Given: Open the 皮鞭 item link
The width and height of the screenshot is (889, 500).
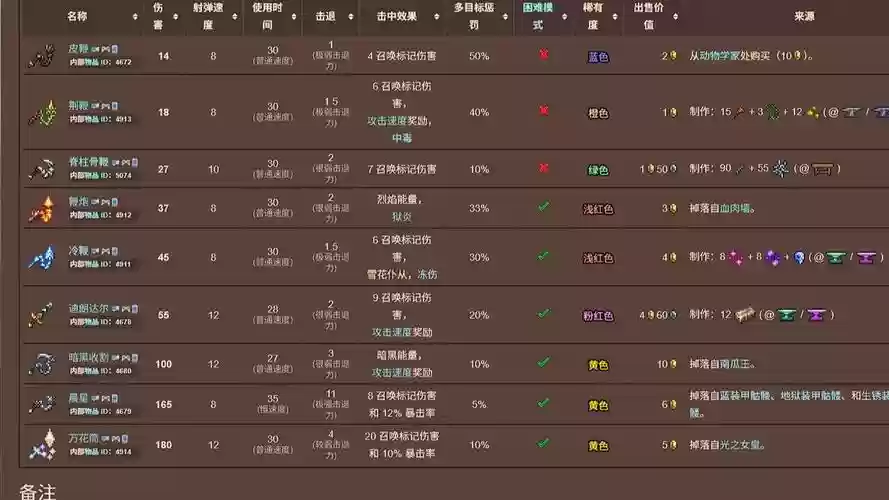Looking at the screenshot, I should click(x=78, y=49).
